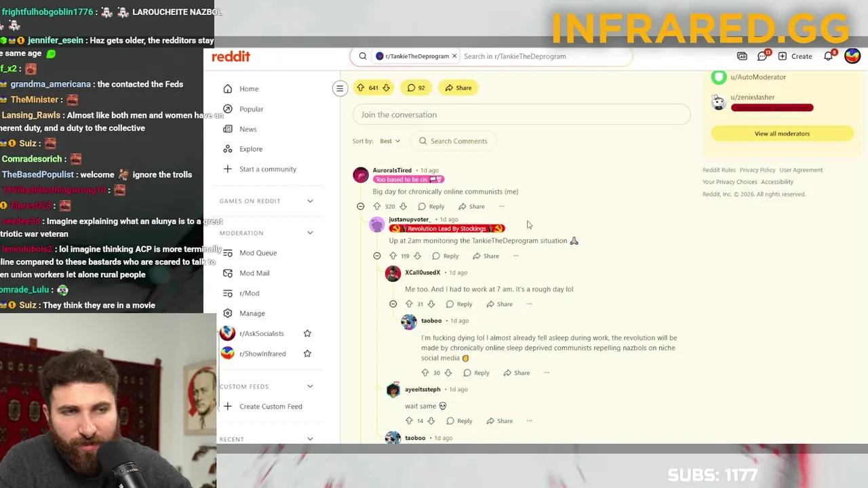Downvote the post with 641 votes
868x488 pixels.
[x=386, y=87]
